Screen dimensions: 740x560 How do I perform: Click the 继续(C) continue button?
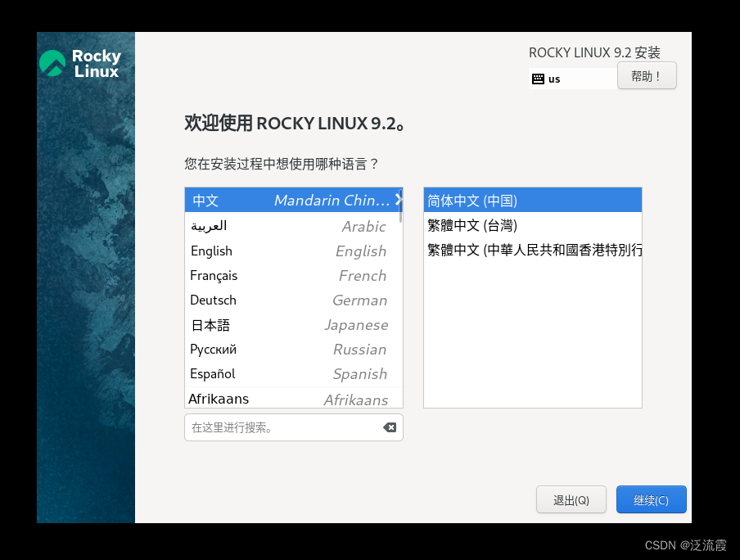tap(651, 499)
